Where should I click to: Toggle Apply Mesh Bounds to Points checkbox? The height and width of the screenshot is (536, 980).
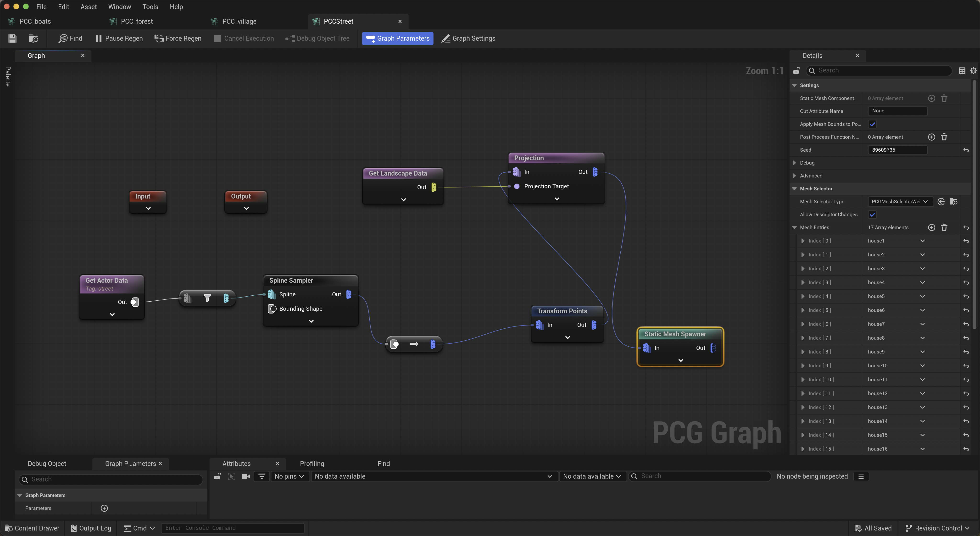(872, 124)
